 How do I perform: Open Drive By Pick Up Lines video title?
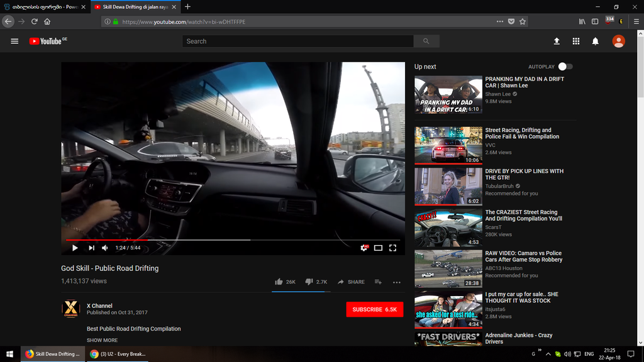[524, 175]
